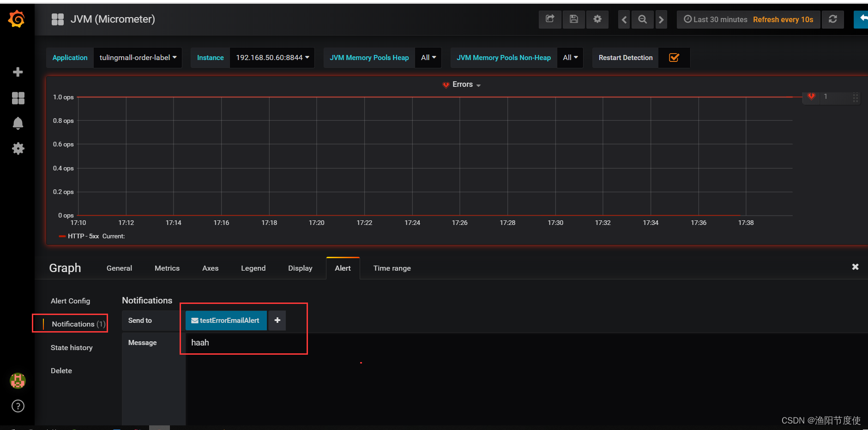Click the drag handle on the legend panel
Image resolution: width=868 pixels, height=430 pixels.
855,97
